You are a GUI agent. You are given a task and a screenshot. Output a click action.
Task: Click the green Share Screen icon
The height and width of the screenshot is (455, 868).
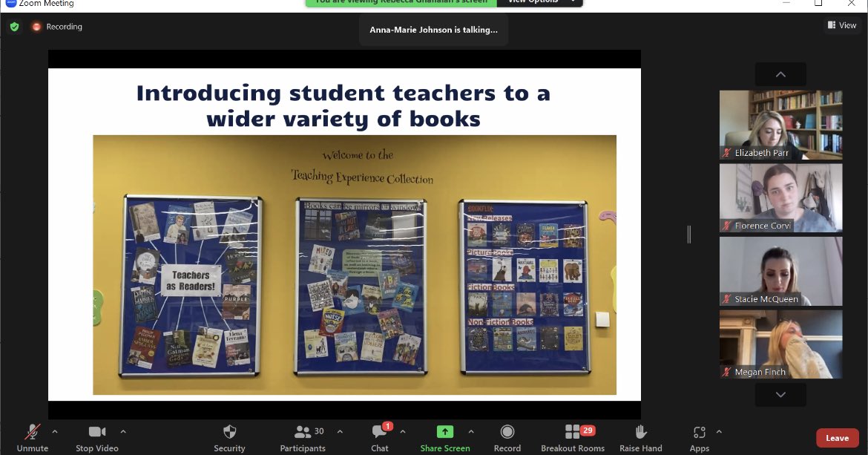(445, 431)
